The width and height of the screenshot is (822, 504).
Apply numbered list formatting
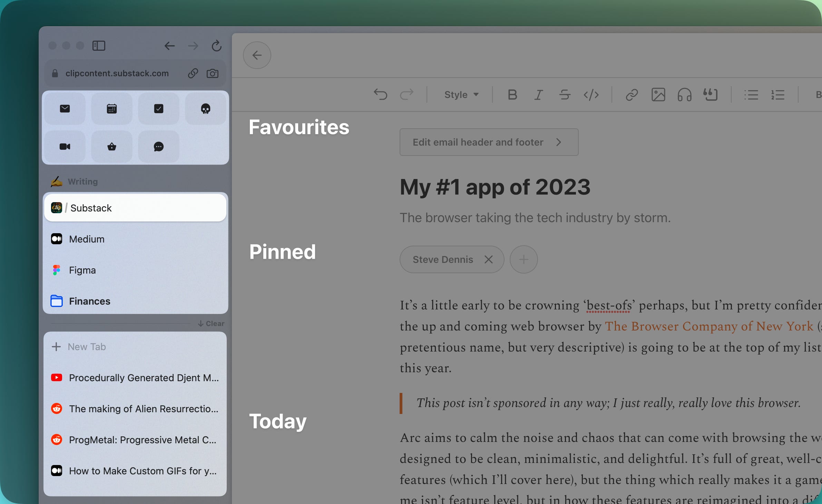(778, 95)
